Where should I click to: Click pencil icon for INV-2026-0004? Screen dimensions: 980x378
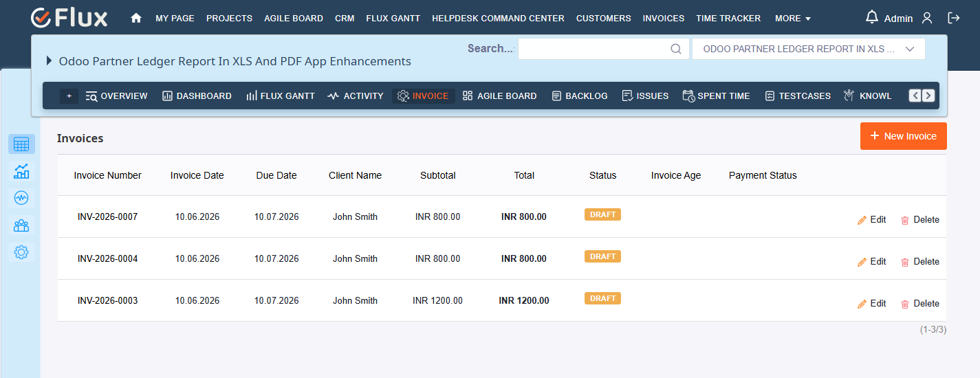pos(862,263)
